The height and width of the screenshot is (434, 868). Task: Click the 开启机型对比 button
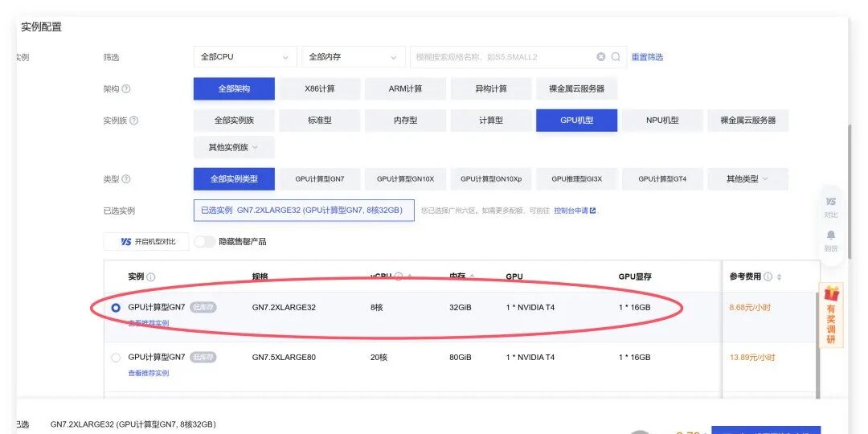[x=146, y=242]
